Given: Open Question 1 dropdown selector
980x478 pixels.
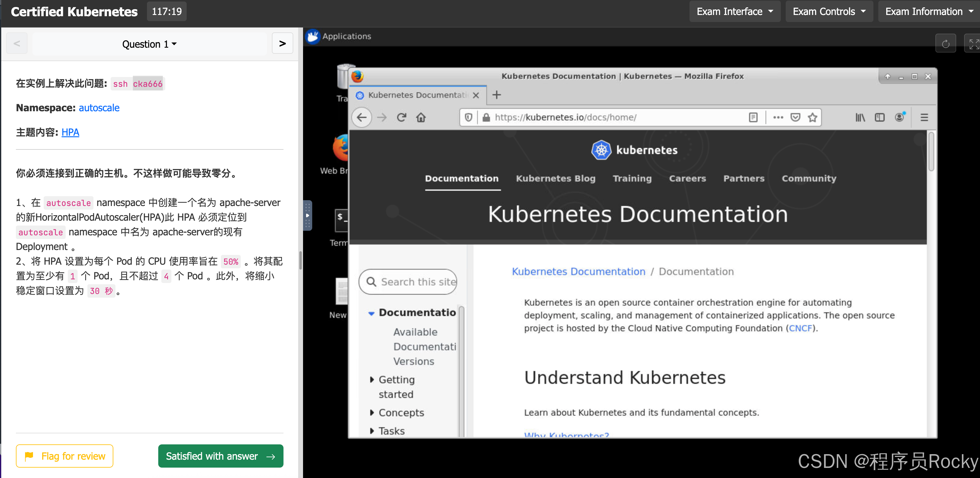Looking at the screenshot, I should [149, 44].
